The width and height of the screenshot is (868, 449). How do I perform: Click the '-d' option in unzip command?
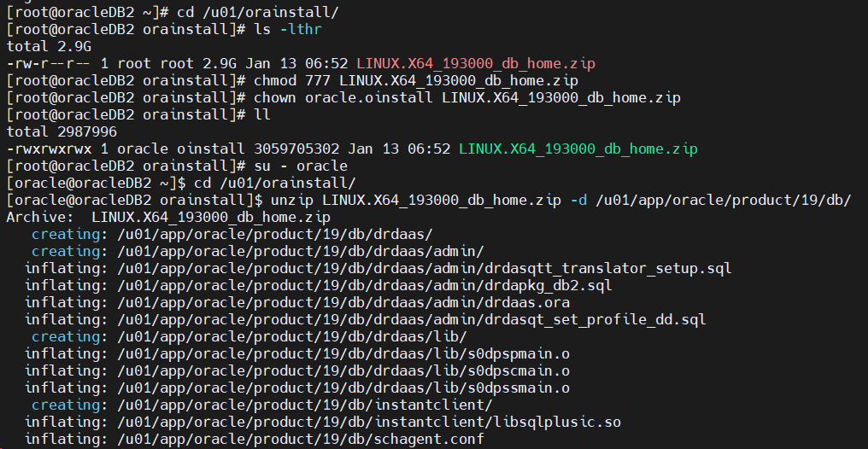tap(578, 200)
